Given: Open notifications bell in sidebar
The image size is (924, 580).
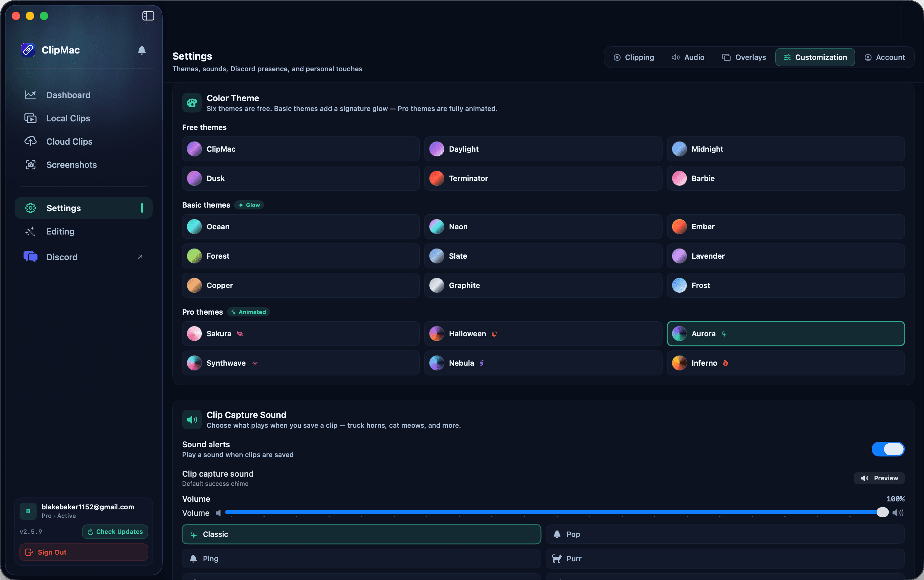Looking at the screenshot, I should (142, 50).
